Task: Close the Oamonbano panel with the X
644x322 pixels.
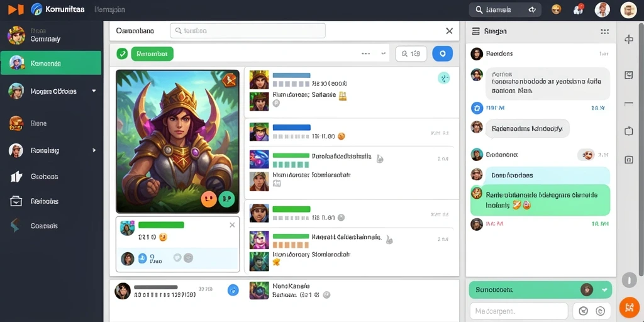Action: click(449, 31)
